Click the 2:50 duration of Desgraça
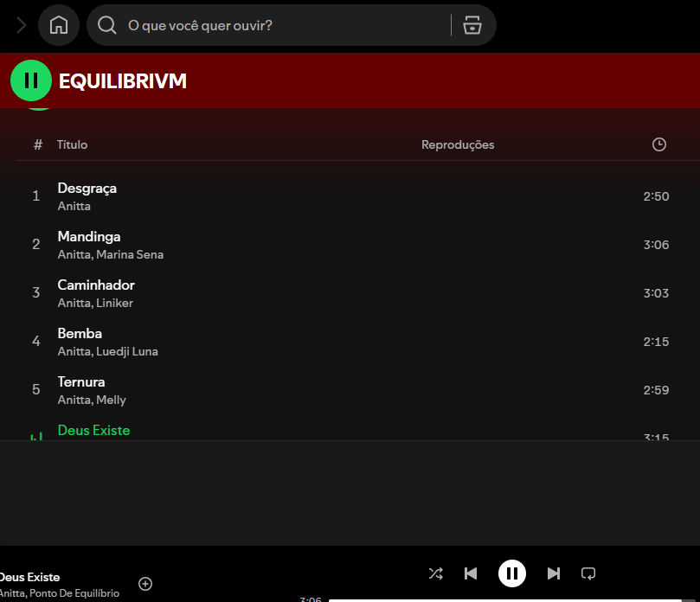 tap(656, 196)
